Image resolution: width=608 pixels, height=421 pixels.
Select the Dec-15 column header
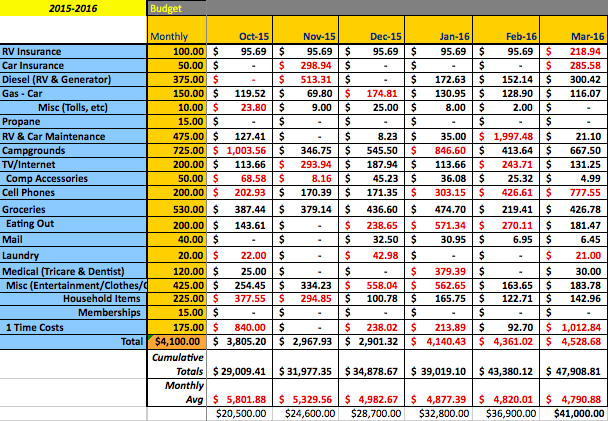[371, 30]
